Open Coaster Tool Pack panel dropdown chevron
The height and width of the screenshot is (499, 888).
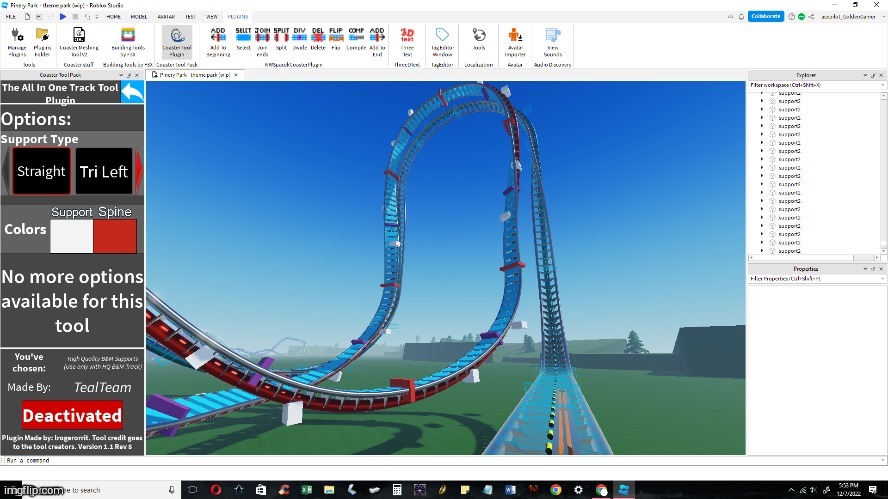point(121,75)
